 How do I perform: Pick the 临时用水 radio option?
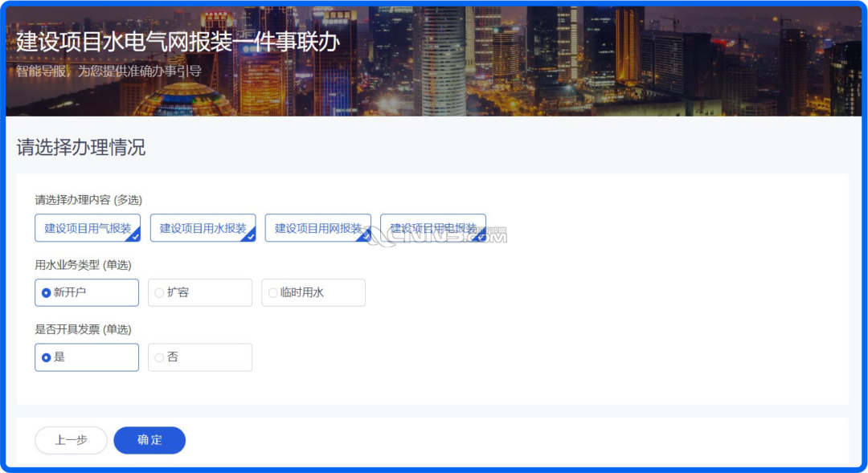coord(313,293)
